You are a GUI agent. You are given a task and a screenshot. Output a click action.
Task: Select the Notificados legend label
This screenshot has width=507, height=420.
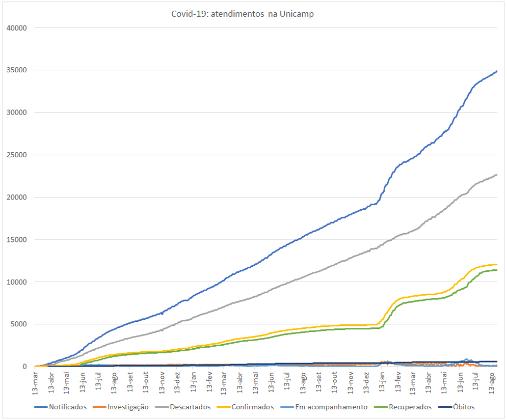[68, 407]
